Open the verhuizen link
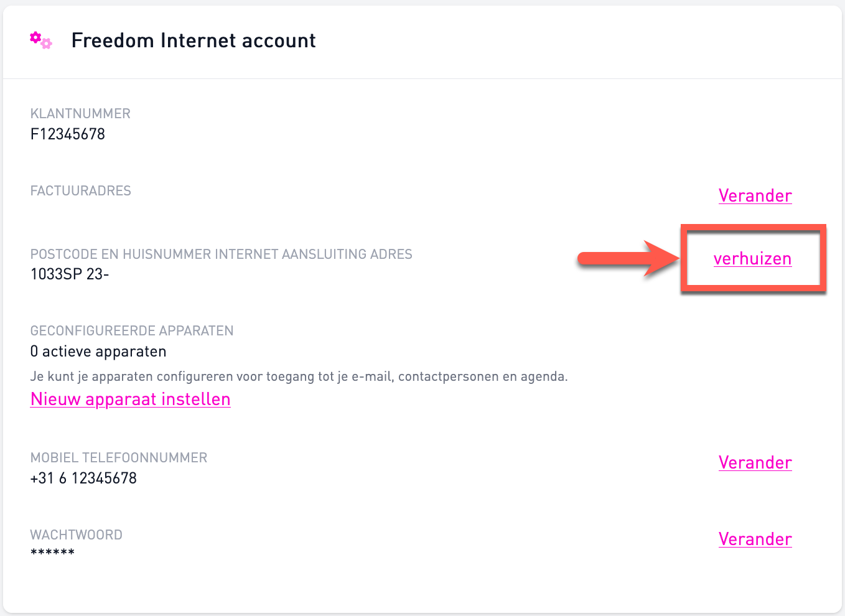Image resolution: width=845 pixels, height=616 pixels. pos(752,259)
